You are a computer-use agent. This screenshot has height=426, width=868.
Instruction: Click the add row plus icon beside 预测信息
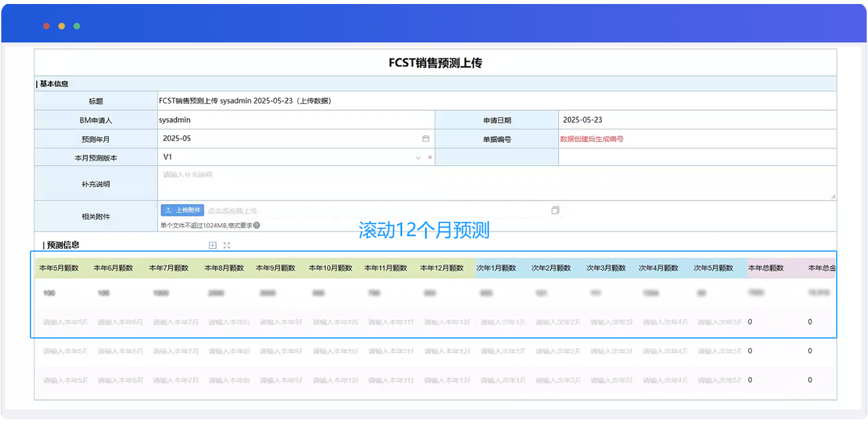(213, 245)
